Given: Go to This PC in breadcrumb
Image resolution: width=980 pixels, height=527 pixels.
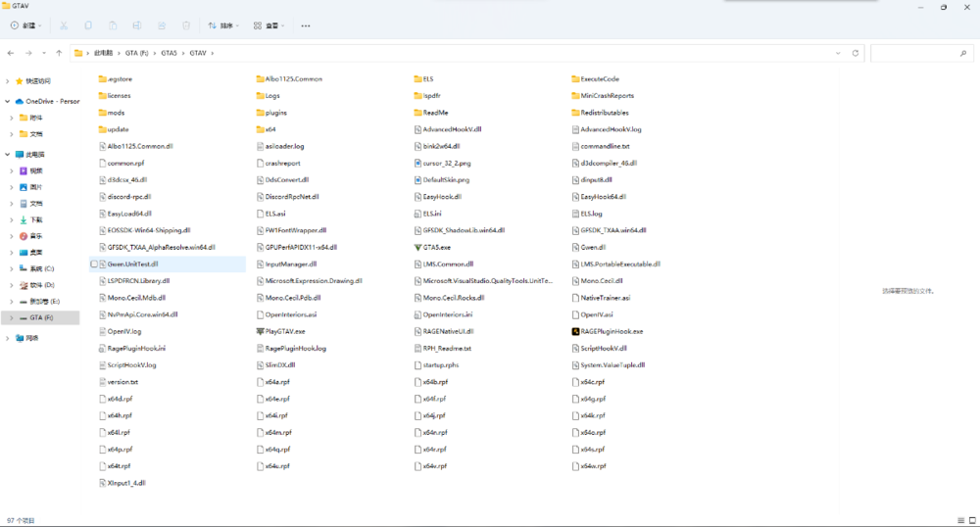Looking at the screenshot, I should (x=103, y=53).
